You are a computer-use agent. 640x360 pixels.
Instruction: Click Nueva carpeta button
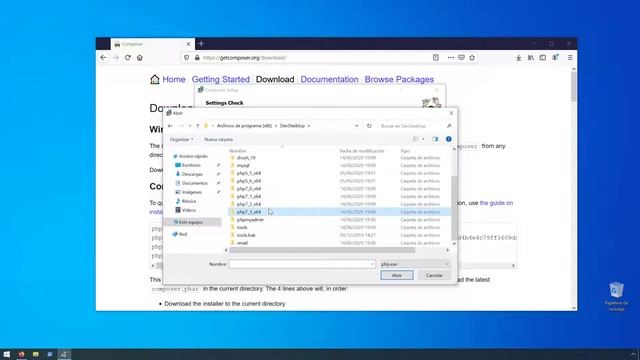pyautogui.click(x=218, y=140)
